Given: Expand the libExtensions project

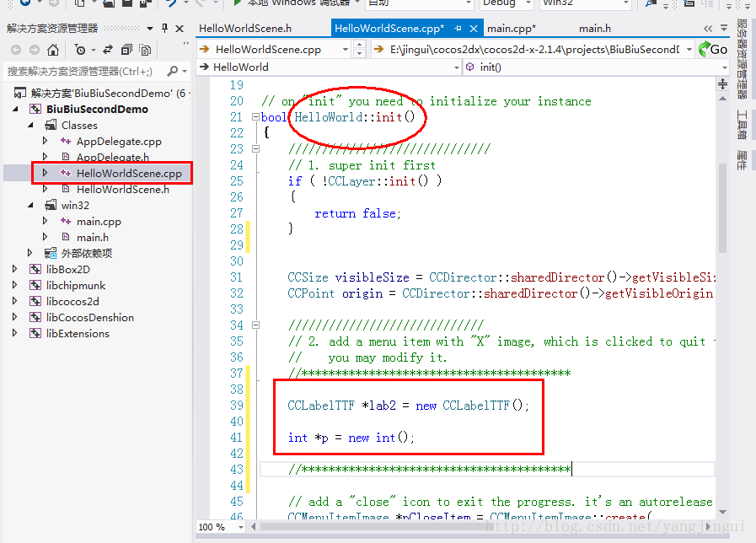Looking at the screenshot, I should (14, 333).
